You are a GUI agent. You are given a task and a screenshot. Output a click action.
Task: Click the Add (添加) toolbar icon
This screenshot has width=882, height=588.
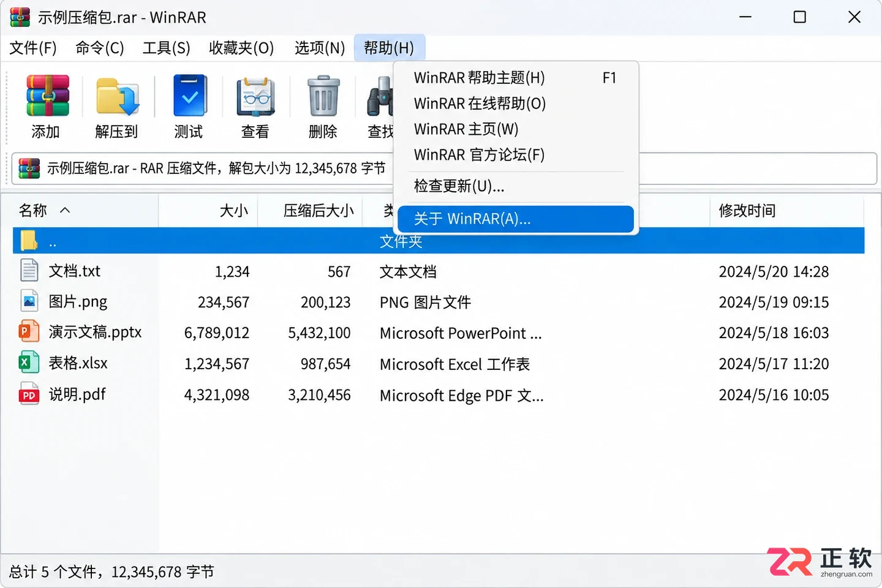[47, 96]
